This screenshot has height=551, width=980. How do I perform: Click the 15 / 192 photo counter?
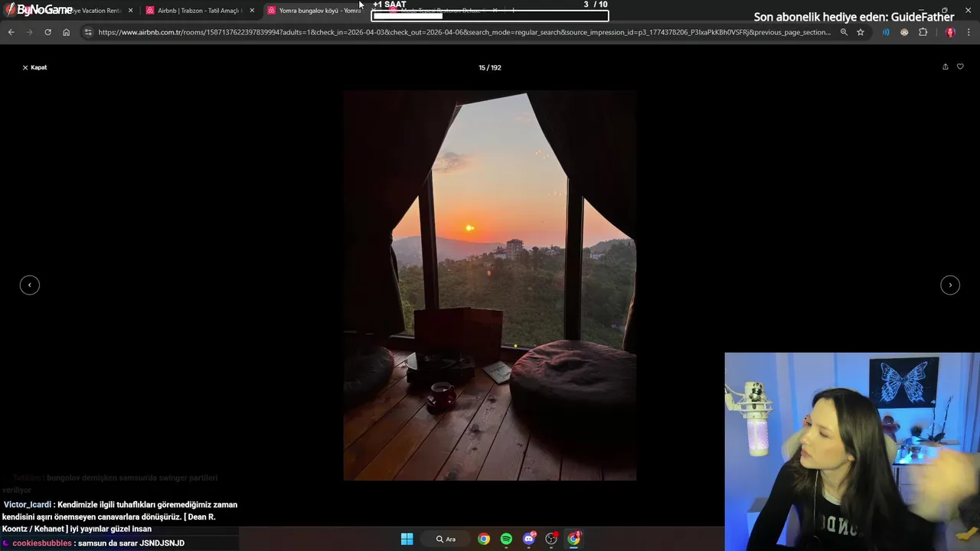coord(490,67)
